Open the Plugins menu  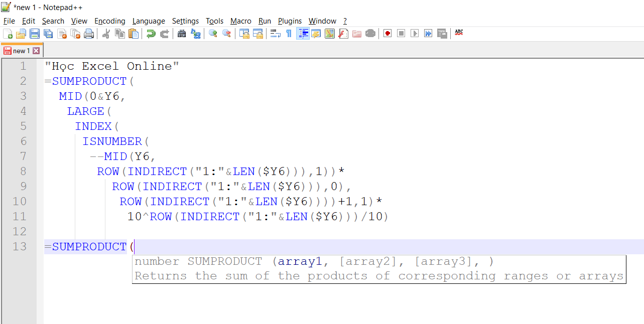click(290, 21)
